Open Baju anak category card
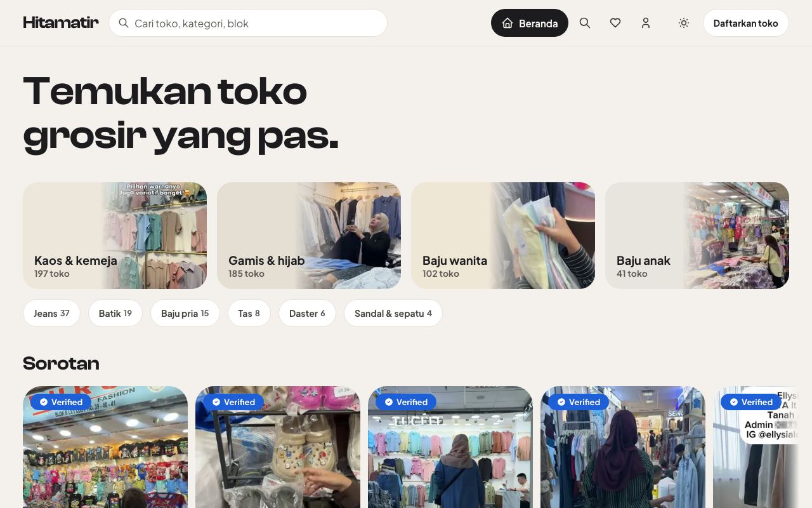The width and height of the screenshot is (812, 508). coord(697,236)
